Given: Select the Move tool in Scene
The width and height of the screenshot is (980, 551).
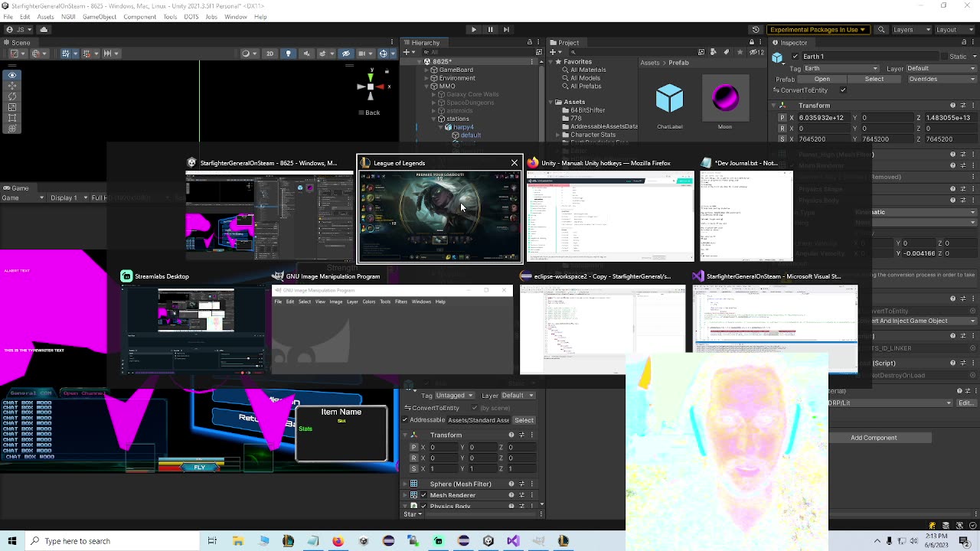Looking at the screenshot, I should [11, 86].
